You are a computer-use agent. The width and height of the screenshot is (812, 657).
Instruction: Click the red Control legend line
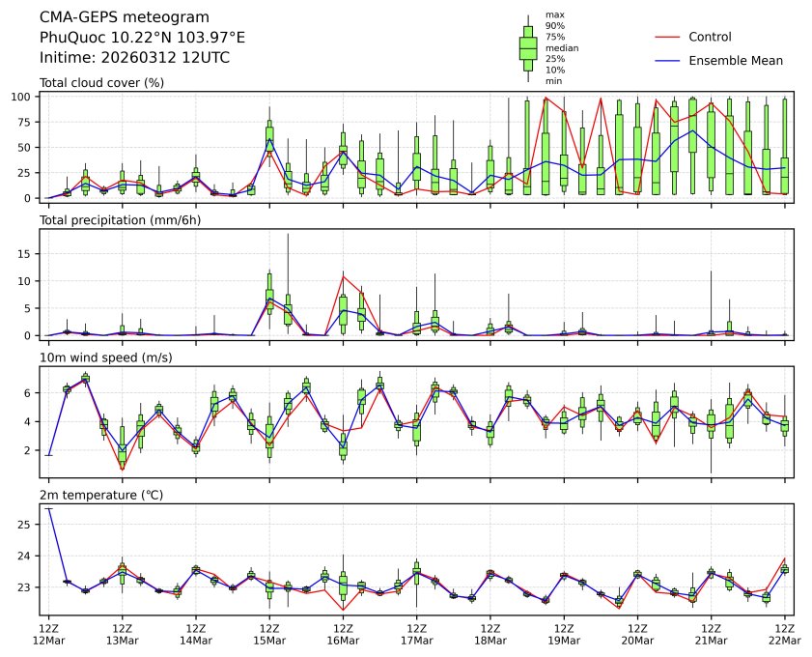point(667,37)
